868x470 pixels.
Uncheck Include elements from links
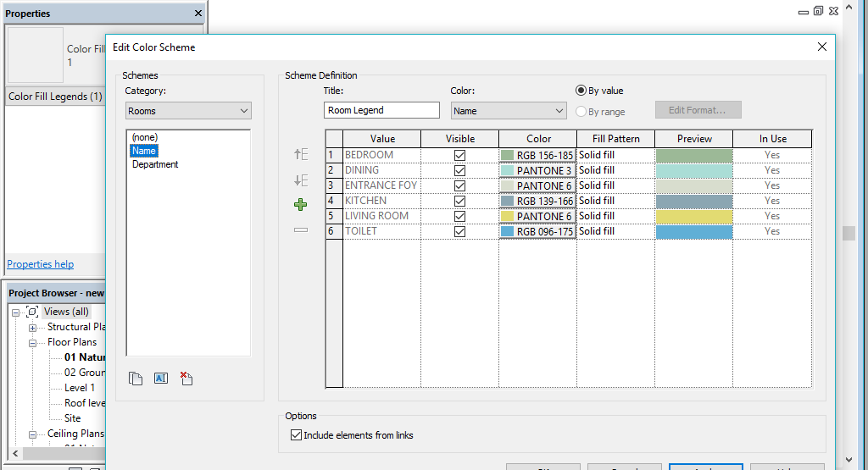pyautogui.click(x=296, y=434)
